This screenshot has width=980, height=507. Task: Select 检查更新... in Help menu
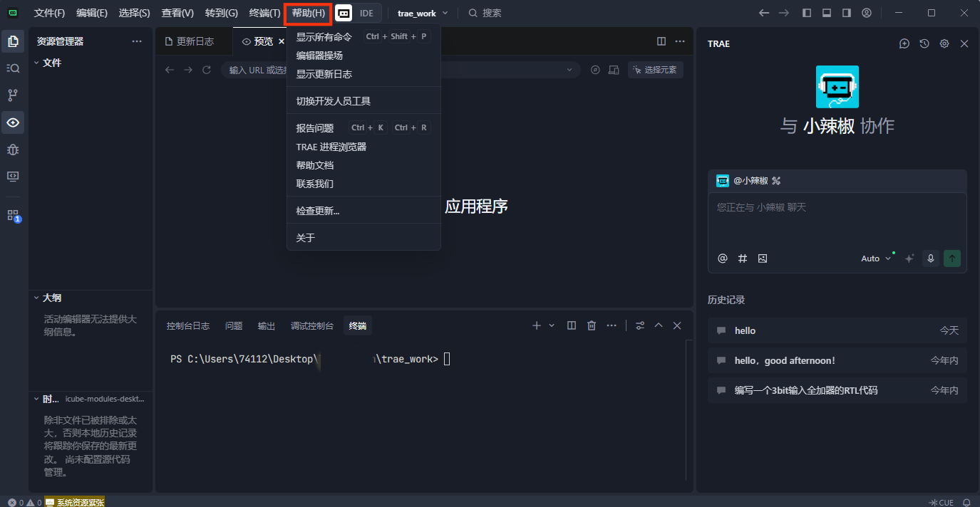pos(363,211)
